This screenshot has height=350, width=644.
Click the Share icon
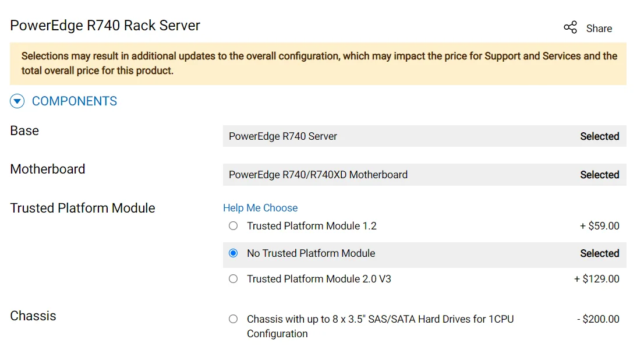(570, 28)
